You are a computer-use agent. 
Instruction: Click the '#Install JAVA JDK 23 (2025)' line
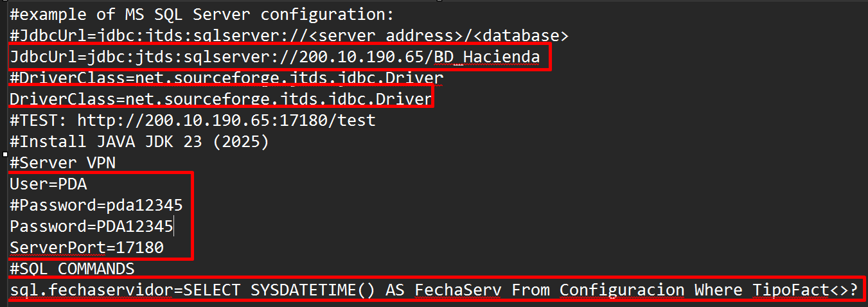coord(139,141)
